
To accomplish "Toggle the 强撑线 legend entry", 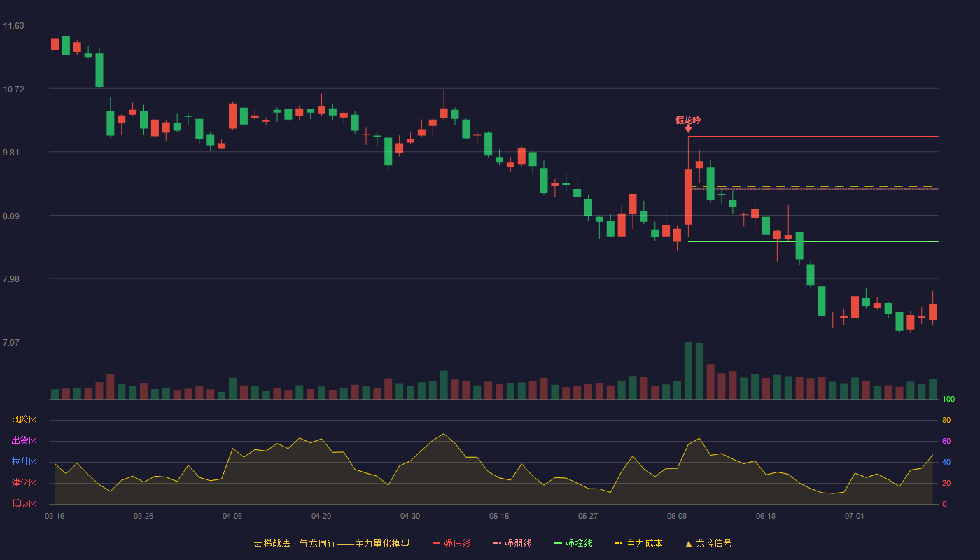I will tap(573, 543).
